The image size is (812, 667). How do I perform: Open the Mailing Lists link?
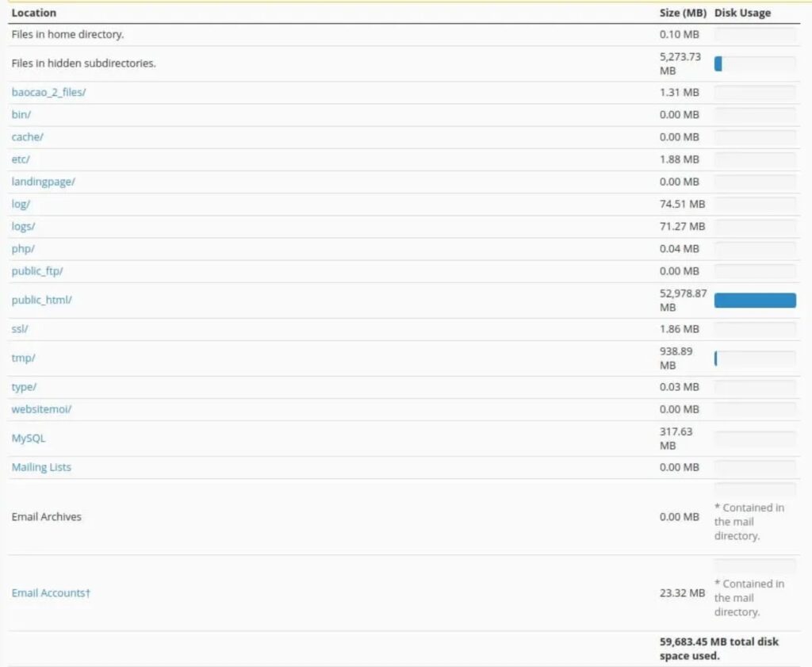point(41,467)
